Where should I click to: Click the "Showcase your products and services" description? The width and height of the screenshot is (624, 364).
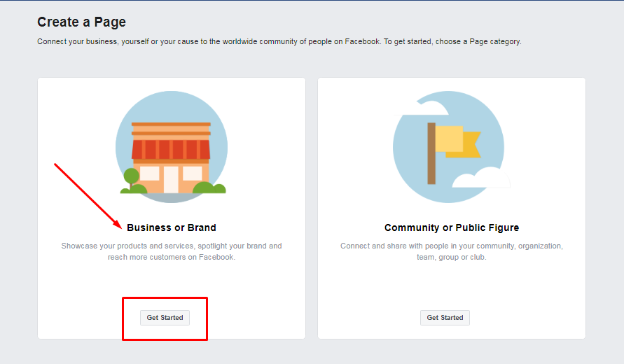[172, 251]
